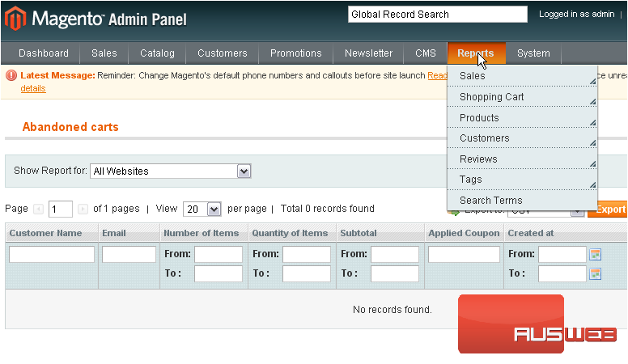Viewport: 628px width, 364px height.
Task: Click the next page arrow icon
Action: (83, 209)
